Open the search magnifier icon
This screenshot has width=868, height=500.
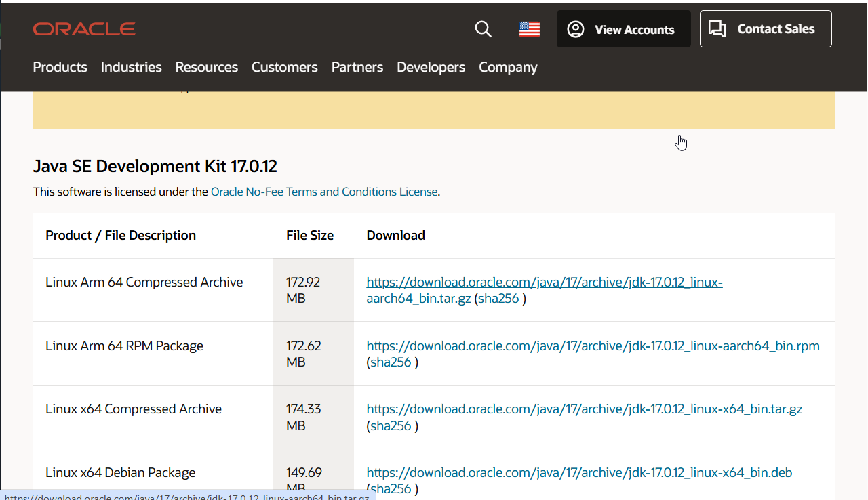[483, 28]
